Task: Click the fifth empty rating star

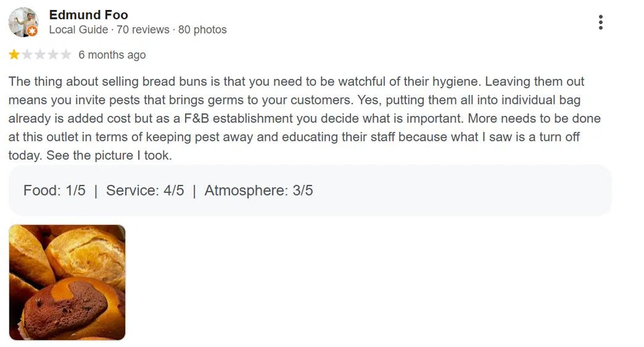Action: coord(65,54)
